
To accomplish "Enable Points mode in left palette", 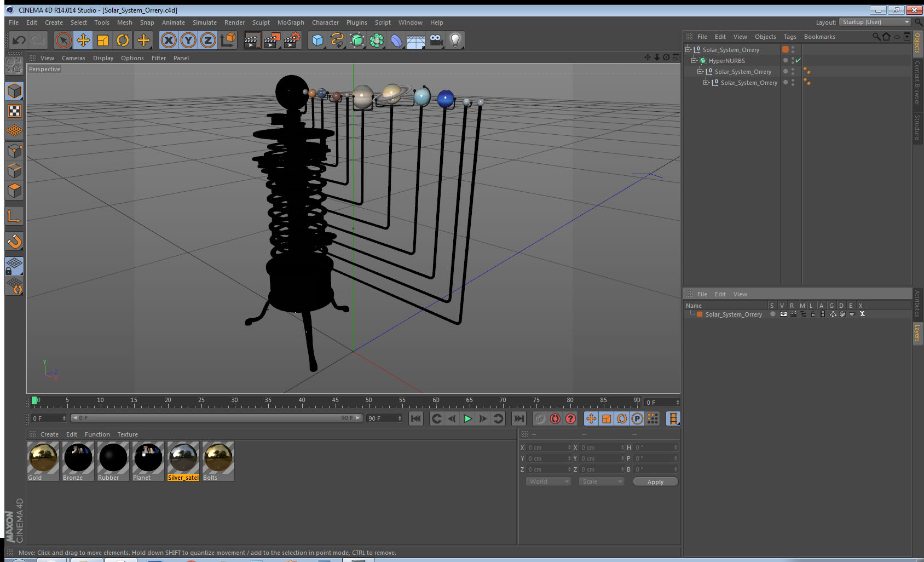I will [x=14, y=151].
